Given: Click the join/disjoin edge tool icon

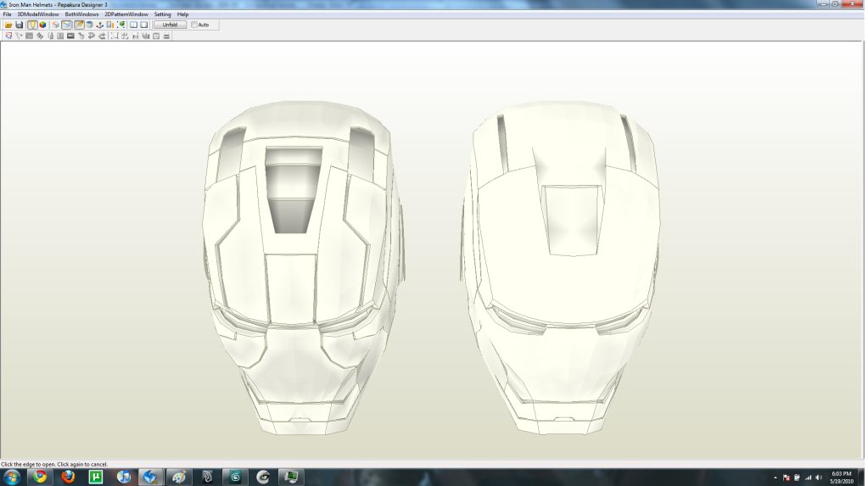Looking at the screenshot, I should (19, 36).
